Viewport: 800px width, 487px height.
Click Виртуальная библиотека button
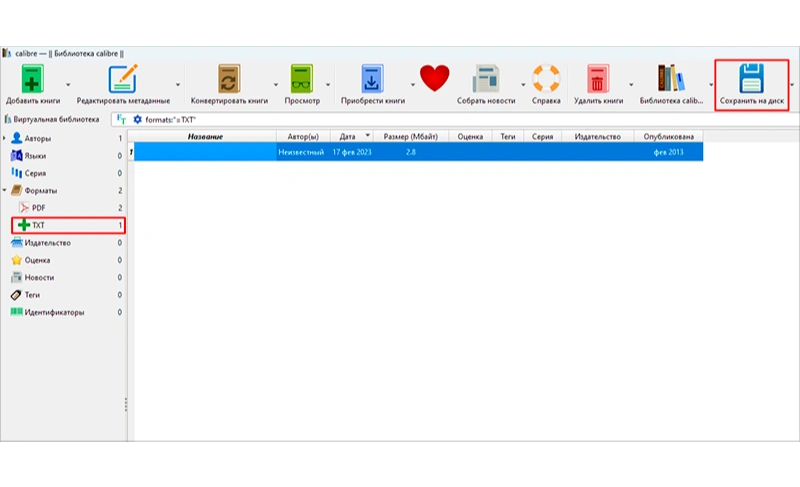[52, 119]
